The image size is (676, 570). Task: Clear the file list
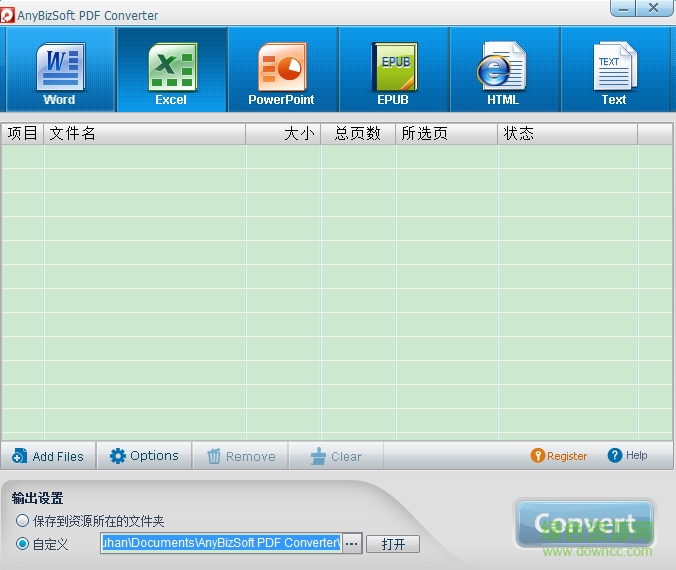coord(336,456)
